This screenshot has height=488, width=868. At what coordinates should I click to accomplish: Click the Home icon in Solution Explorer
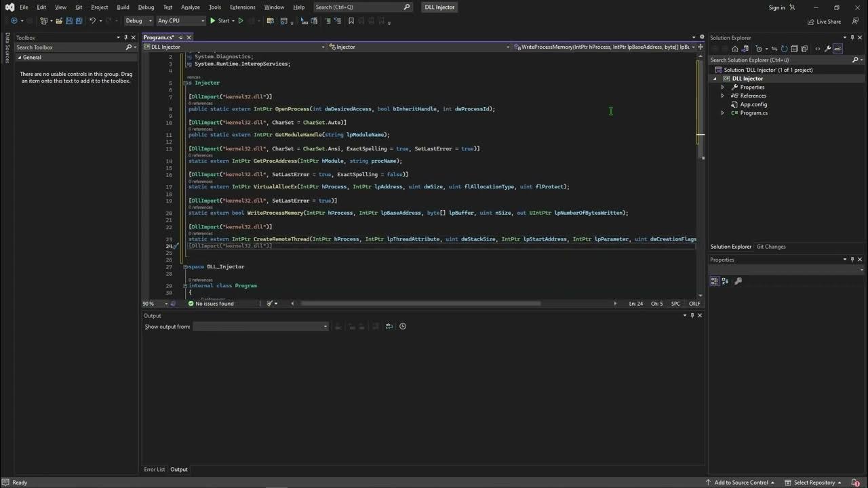[x=734, y=49]
